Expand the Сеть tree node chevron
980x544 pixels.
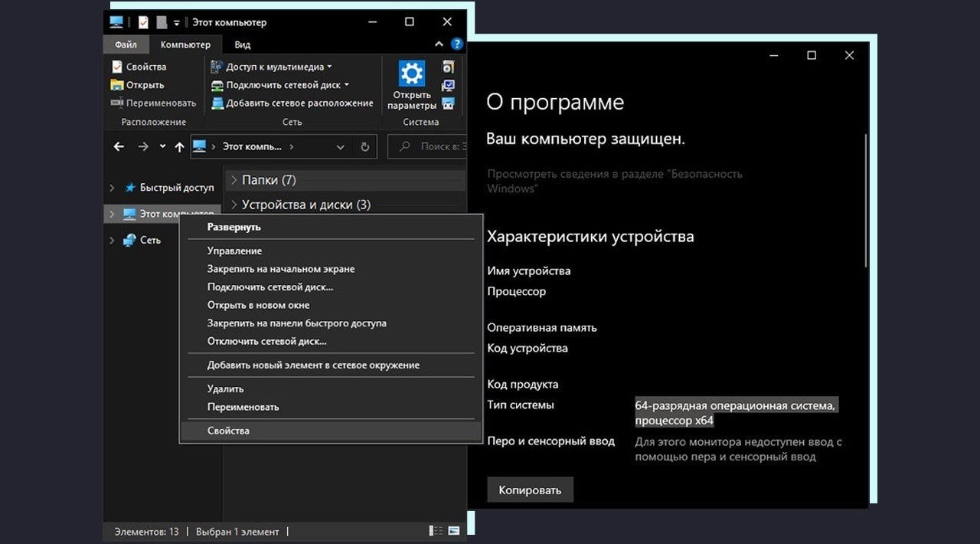tap(112, 240)
